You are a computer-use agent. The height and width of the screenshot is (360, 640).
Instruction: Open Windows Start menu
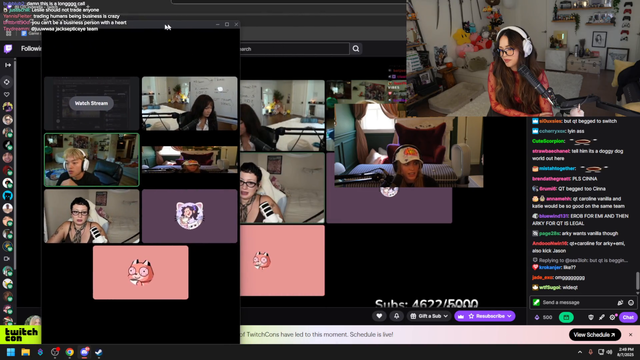(x=11, y=352)
